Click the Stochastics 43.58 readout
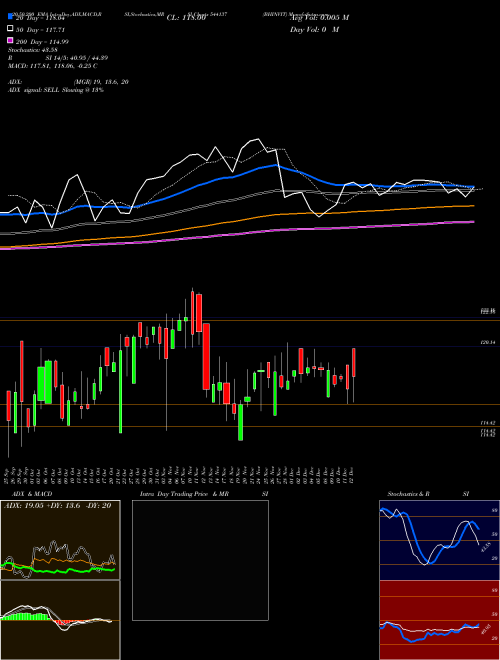This screenshot has width=500, height=660. pos(33,50)
